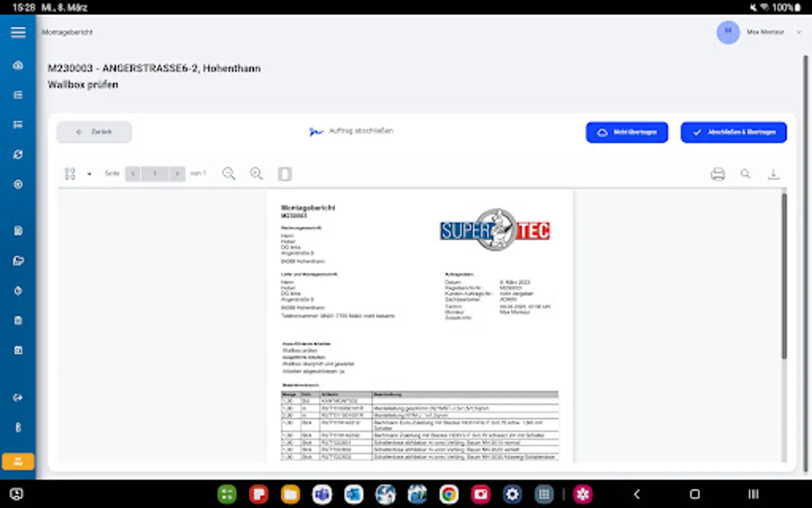
Task: Click the orange highlighted sidebar button
Action: (x=18, y=462)
